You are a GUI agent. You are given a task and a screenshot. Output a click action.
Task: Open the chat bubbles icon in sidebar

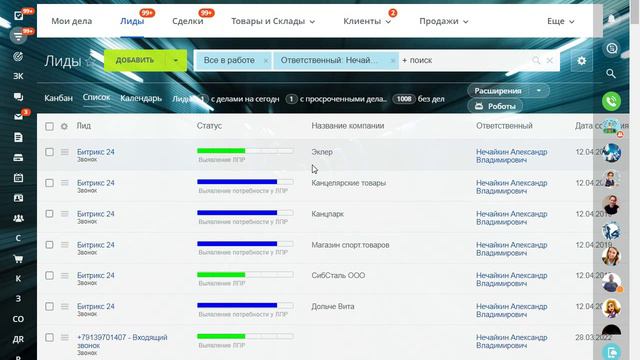(x=18, y=97)
